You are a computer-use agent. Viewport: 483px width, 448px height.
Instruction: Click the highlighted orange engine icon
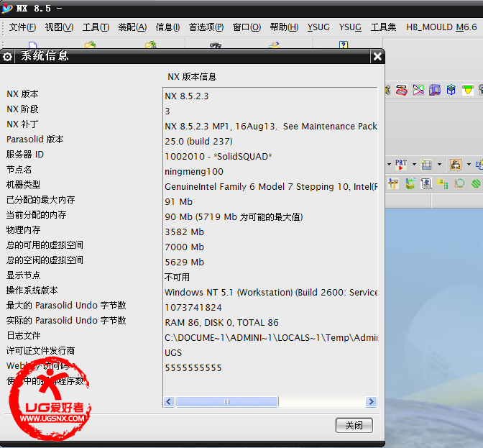[x=456, y=165]
